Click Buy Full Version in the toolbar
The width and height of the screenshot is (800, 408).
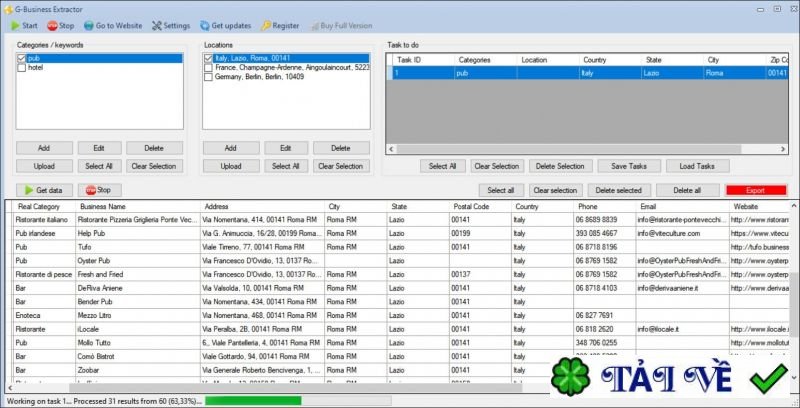pos(341,26)
